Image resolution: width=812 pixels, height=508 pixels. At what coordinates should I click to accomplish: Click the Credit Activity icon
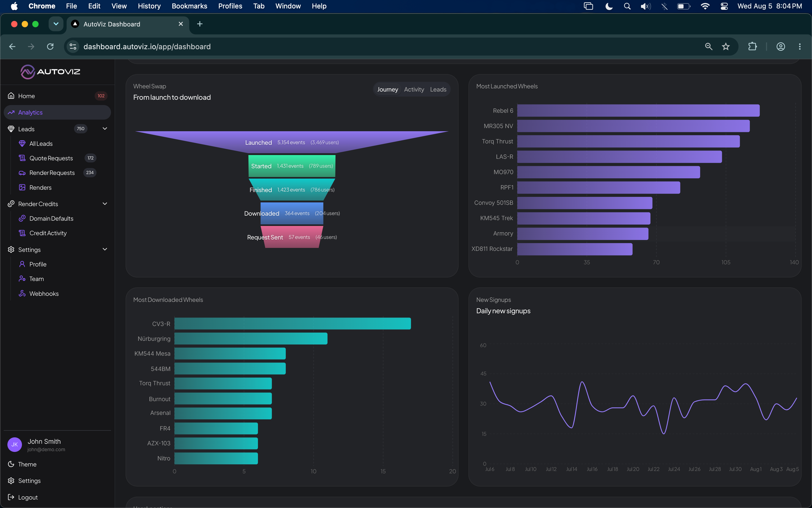[22, 233]
